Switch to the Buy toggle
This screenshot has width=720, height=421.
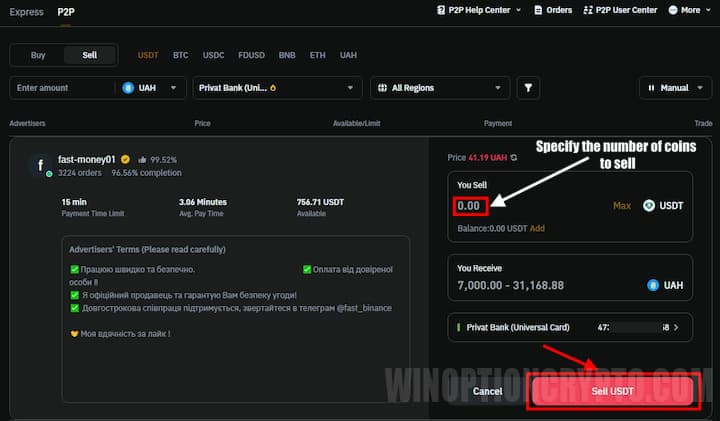click(x=38, y=55)
